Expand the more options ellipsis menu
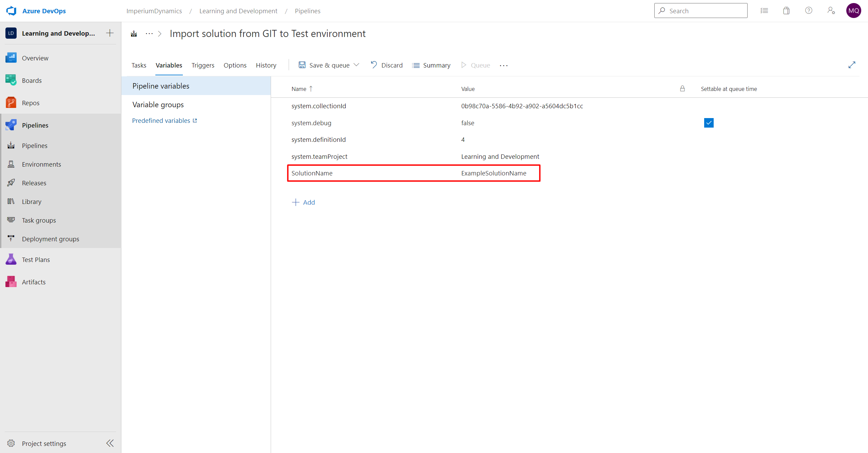Screen dimensions: 868x453 pyautogui.click(x=504, y=65)
